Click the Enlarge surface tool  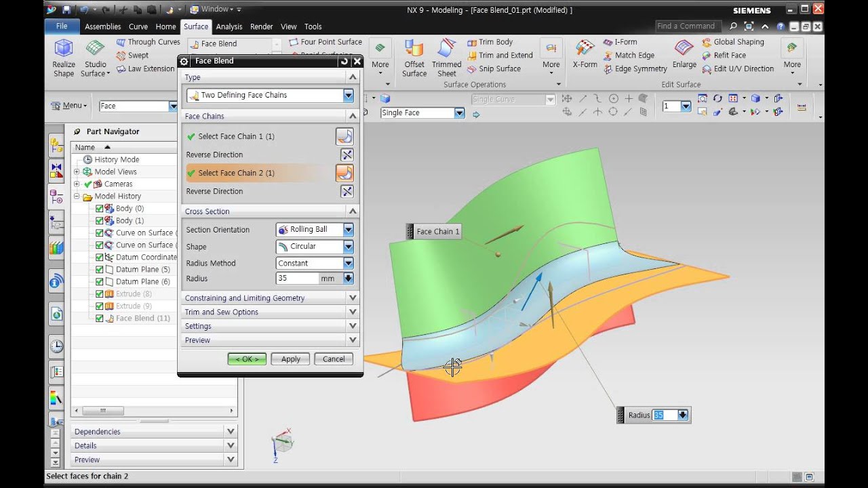684,54
